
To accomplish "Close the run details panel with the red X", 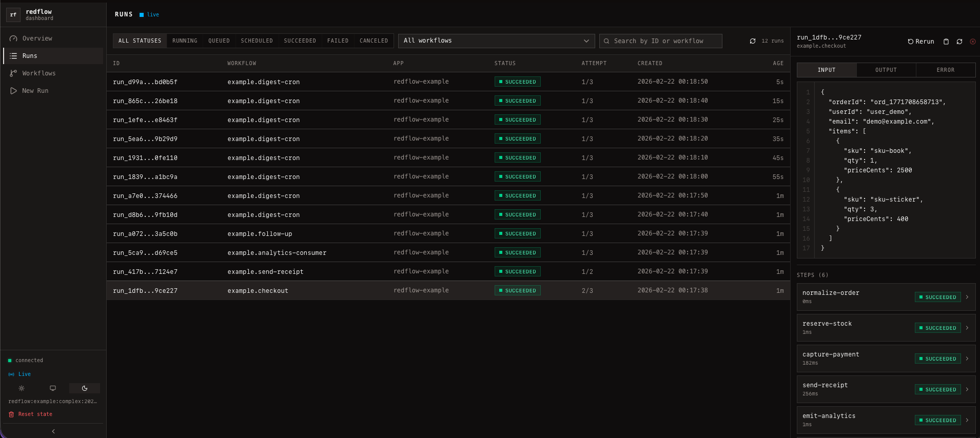I will (x=973, y=42).
